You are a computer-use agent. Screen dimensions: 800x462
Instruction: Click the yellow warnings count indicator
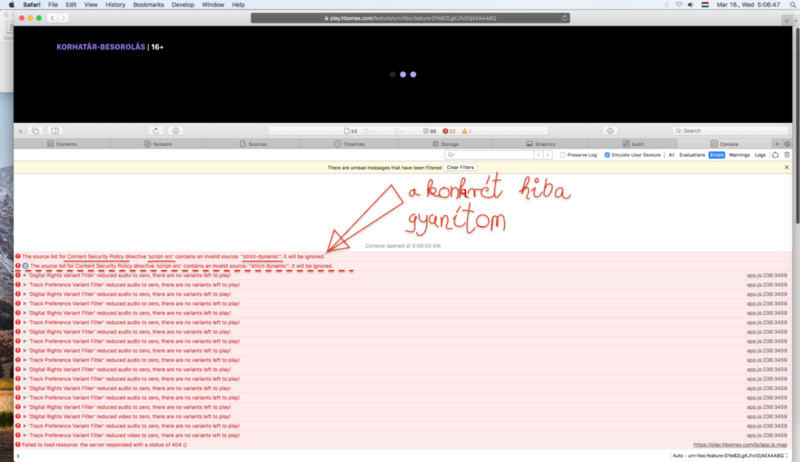coord(466,131)
